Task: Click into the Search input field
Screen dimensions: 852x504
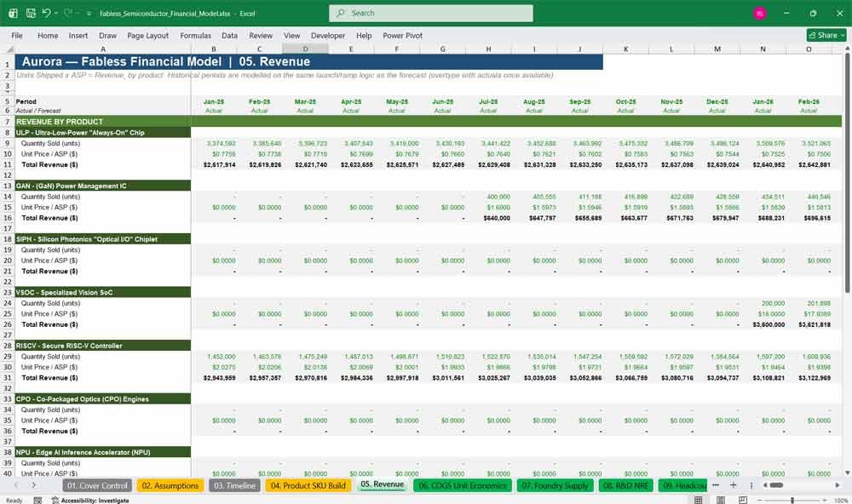Action: coord(431,13)
